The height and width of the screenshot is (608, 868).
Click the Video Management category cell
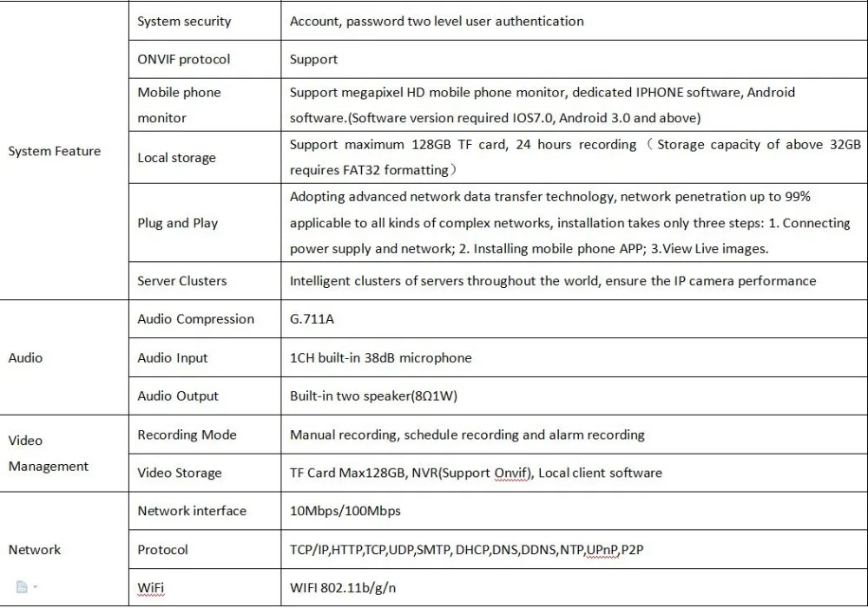[x=64, y=453]
